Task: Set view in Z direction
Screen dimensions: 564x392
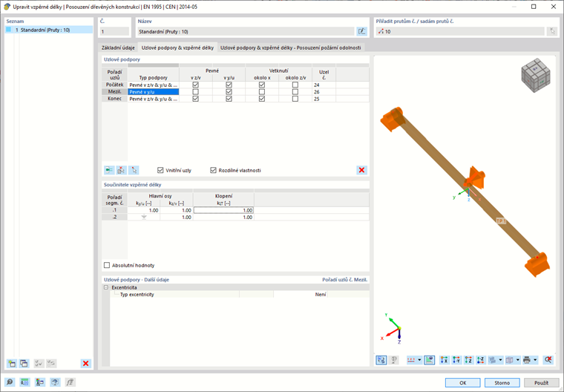Action: [468, 359]
